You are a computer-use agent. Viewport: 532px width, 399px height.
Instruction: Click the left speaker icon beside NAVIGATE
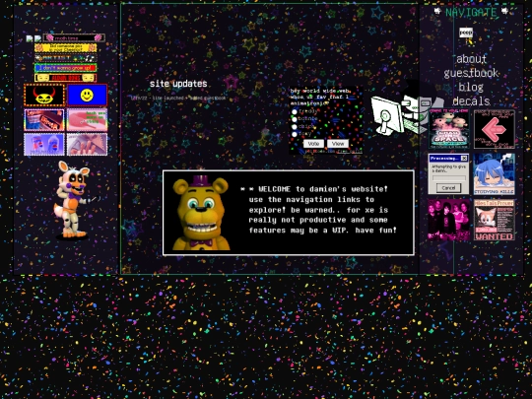(437, 12)
